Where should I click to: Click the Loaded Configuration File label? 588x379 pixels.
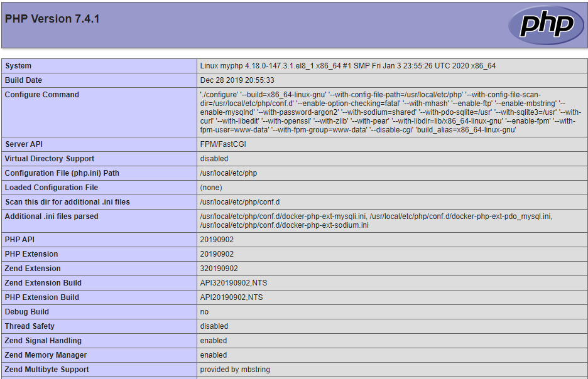[52, 188]
